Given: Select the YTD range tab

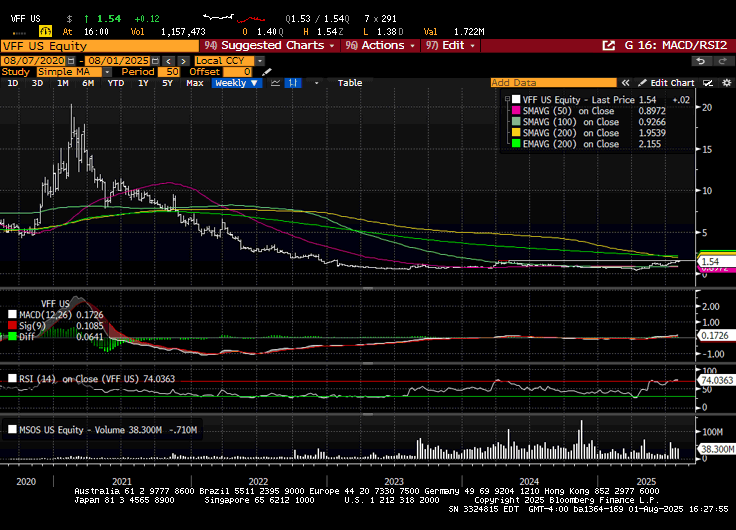Looking at the screenshot, I should (115, 83).
